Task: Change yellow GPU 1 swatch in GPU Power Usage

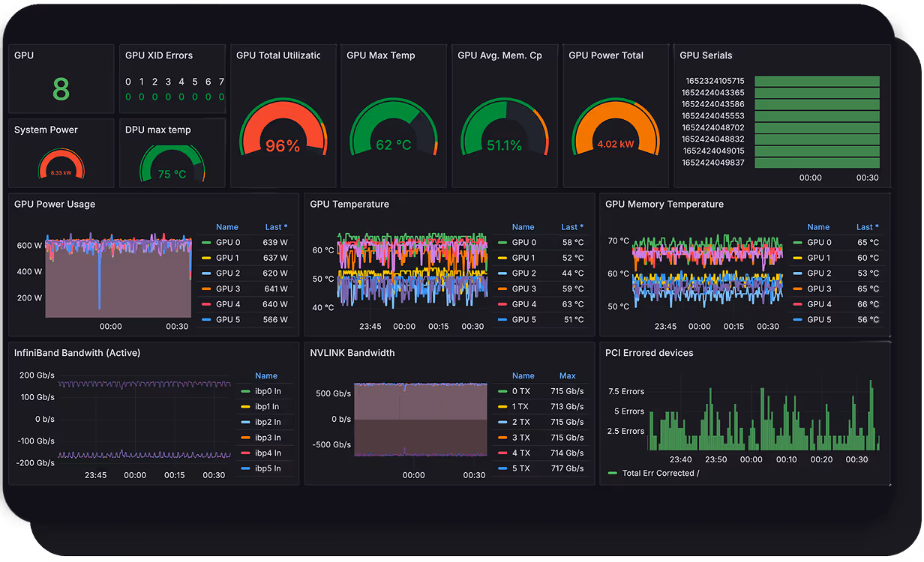Action: (x=206, y=258)
